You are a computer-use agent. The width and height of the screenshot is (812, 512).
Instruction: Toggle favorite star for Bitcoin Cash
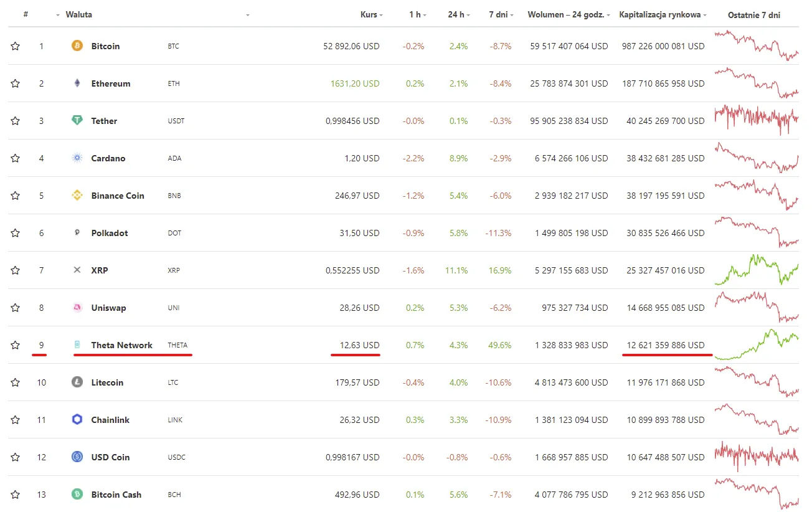pyautogui.click(x=15, y=495)
